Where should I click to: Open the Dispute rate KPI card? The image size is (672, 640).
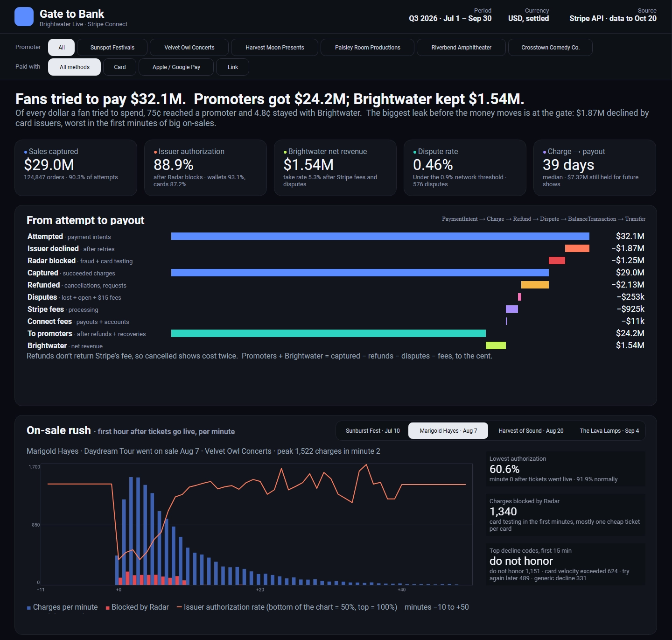tap(465, 168)
